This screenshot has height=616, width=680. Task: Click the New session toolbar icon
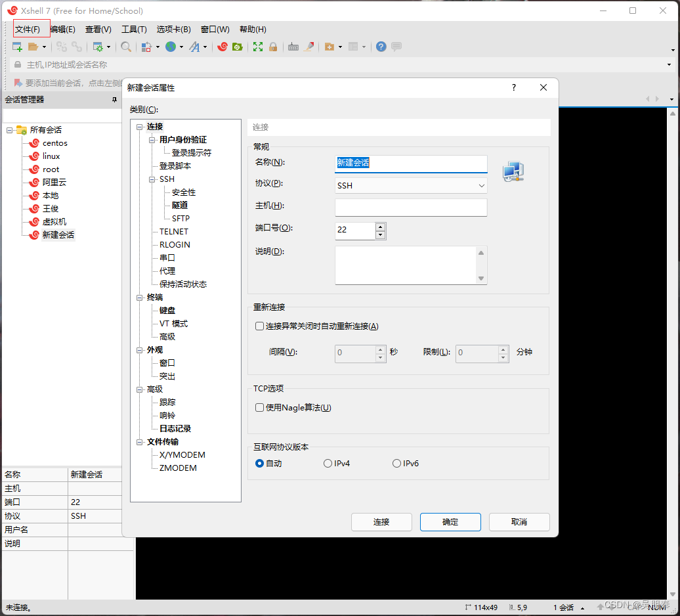click(x=17, y=47)
